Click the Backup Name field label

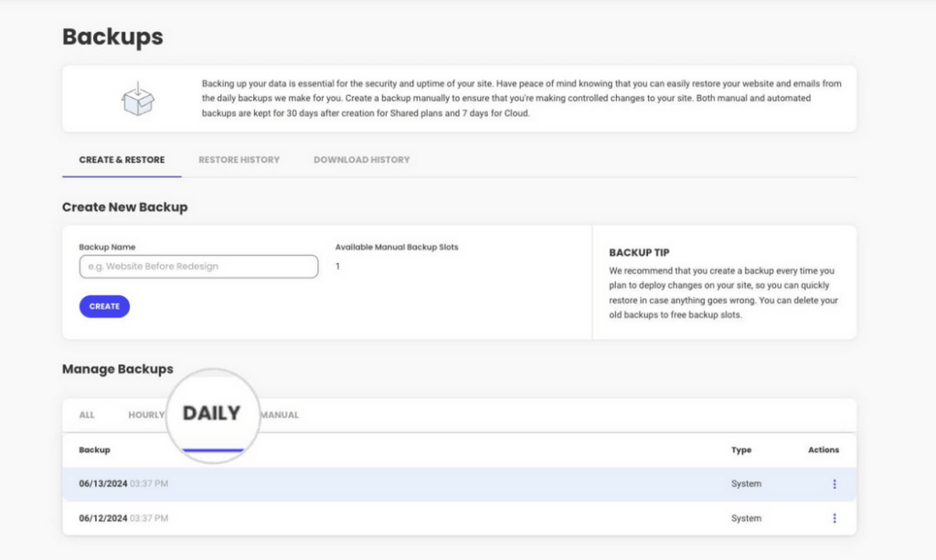[108, 247]
